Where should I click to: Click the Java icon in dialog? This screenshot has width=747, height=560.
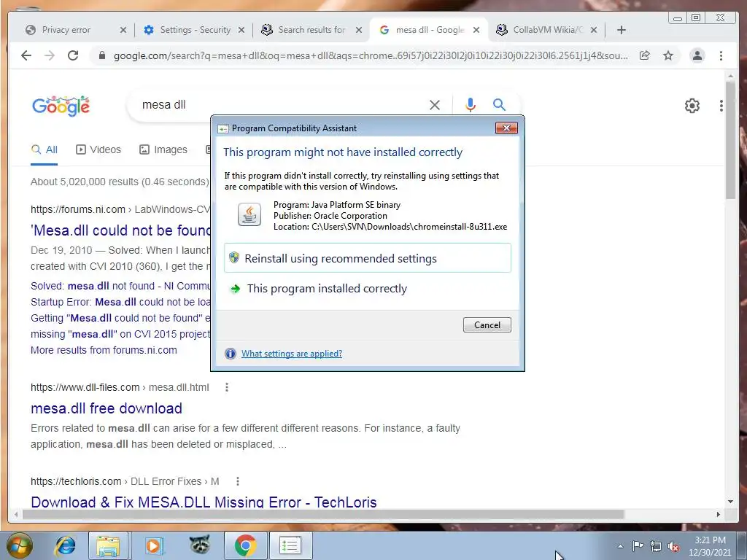tap(249, 215)
